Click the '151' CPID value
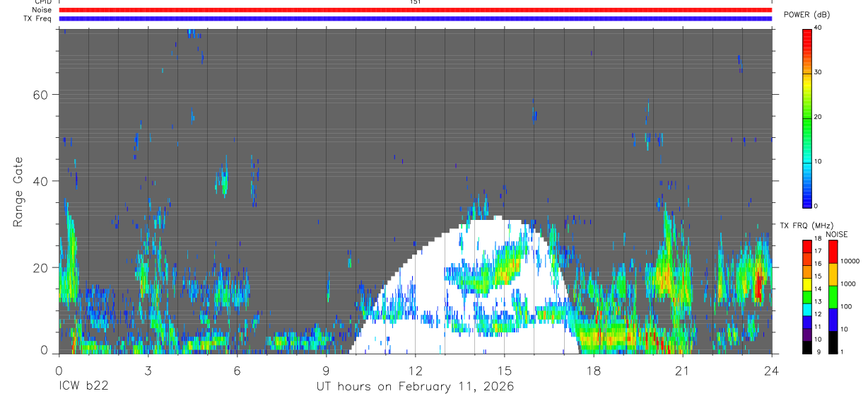868x401 pixels. pos(415,2)
